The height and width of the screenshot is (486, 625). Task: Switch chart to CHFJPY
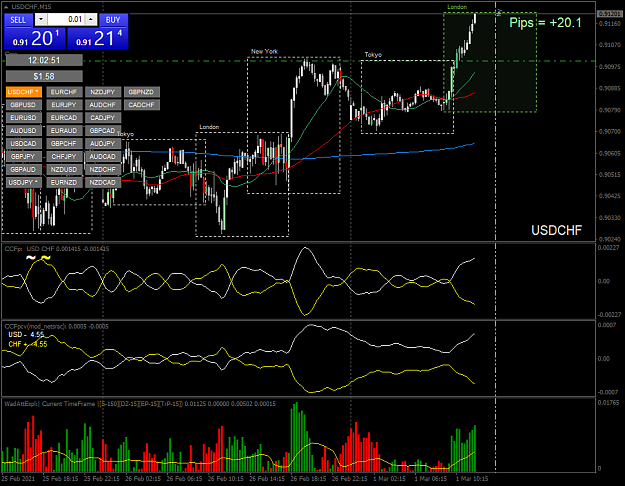64,157
